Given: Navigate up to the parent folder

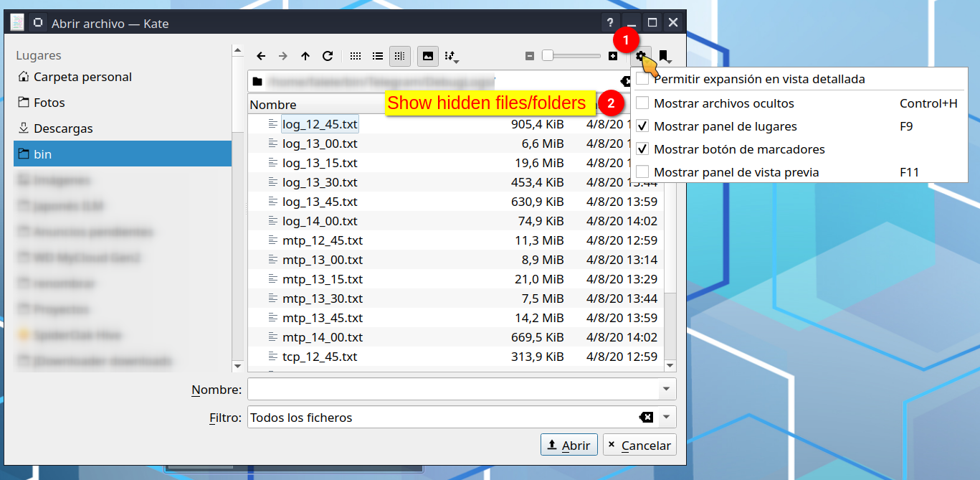Looking at the screenshot, I should [x=304, y=56].
